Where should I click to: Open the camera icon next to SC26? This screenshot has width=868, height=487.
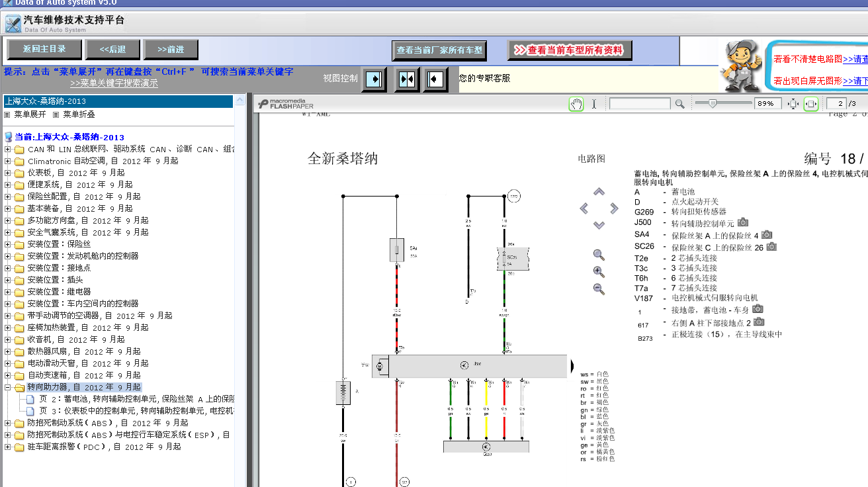[x=771, y=247]
